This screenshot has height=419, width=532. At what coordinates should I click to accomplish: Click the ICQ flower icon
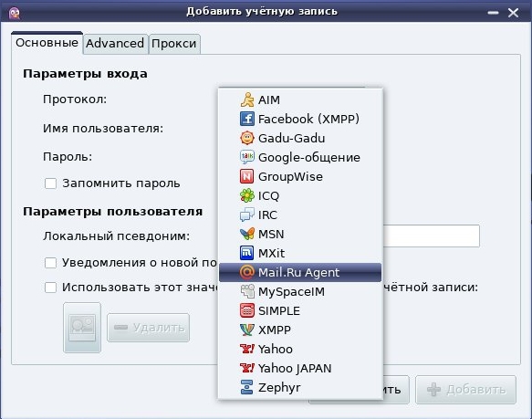pyautogui.click(x=247, y=195)
